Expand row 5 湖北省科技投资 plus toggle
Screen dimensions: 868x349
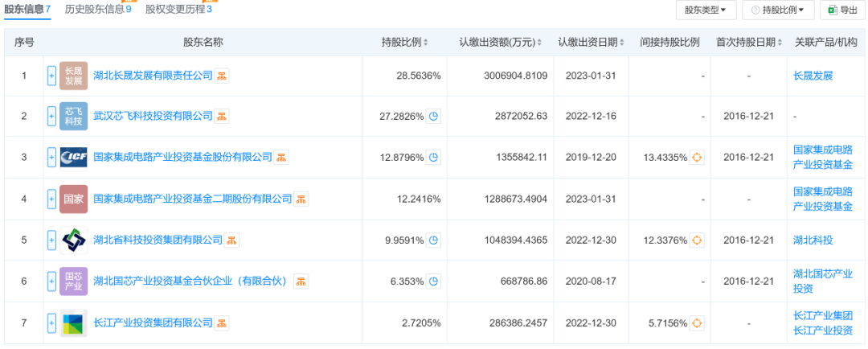coord(51,240)
